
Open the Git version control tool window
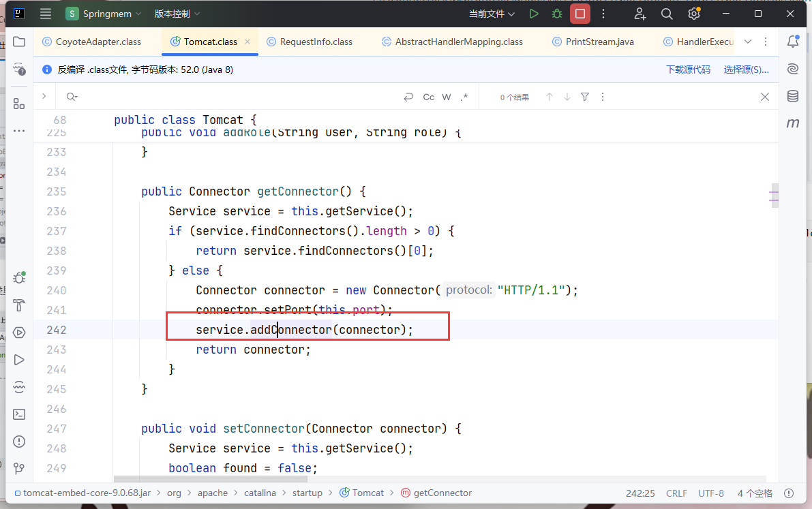19,468
